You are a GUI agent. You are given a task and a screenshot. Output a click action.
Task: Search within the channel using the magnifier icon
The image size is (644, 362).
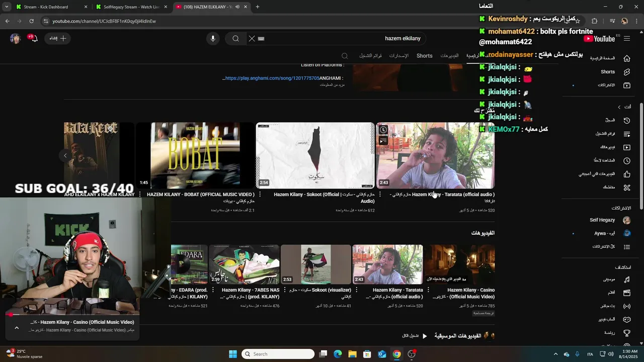[x=345, y=56]
